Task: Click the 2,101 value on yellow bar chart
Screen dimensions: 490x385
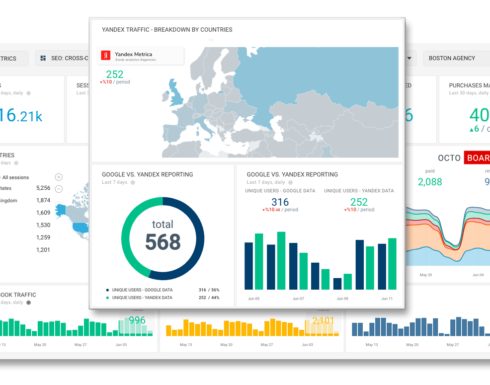Action: 323,321
